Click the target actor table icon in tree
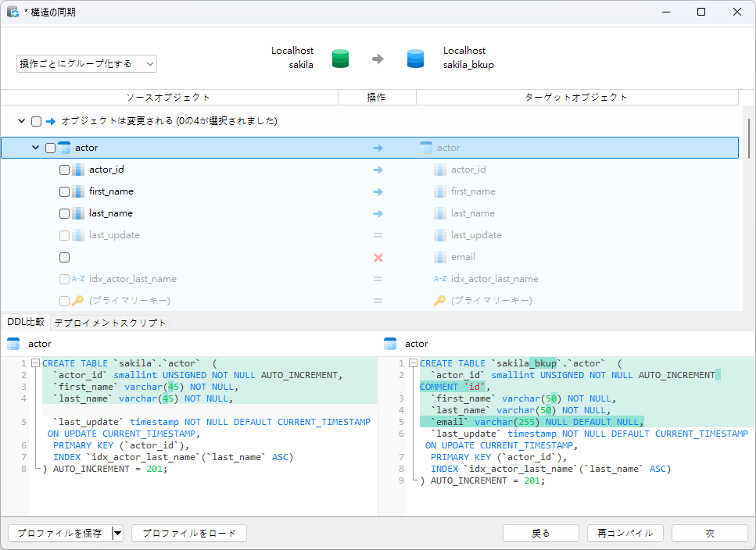Image resolution: width=756 pixels, height=550 pixels. 426,148
